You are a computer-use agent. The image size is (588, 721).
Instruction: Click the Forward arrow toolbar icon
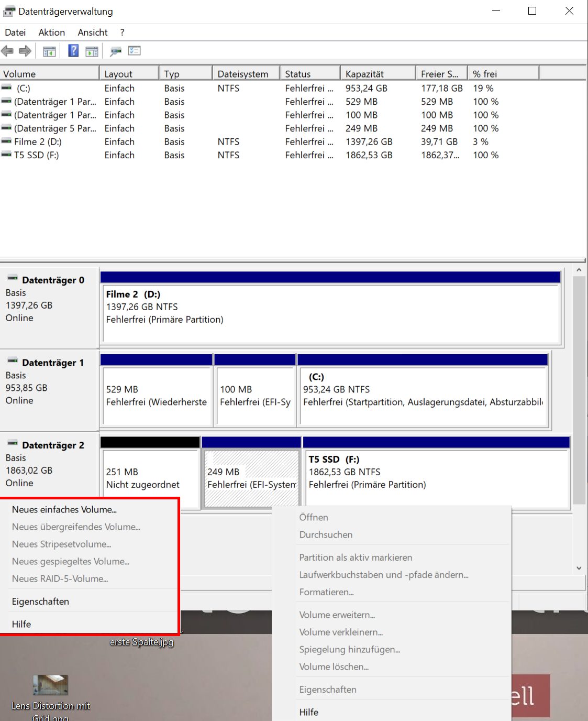tap(25, 51)
